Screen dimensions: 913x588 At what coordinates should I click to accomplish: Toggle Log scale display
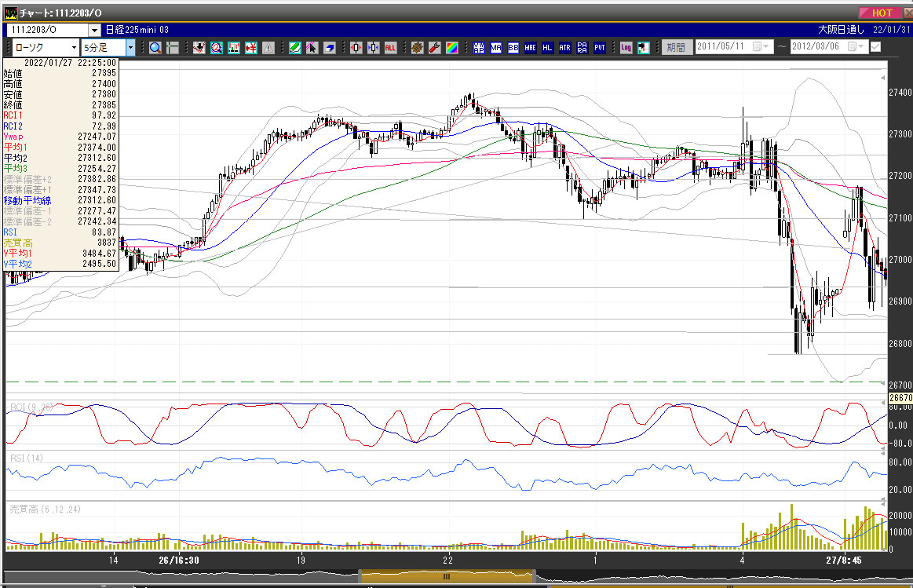pos(626,47)
